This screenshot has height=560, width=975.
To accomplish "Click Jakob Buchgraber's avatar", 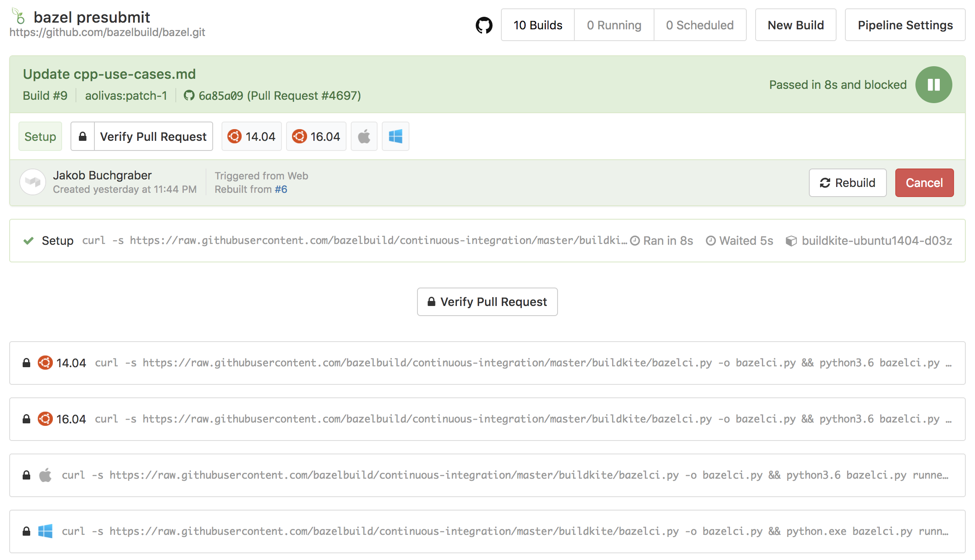I will click(33, 182).
